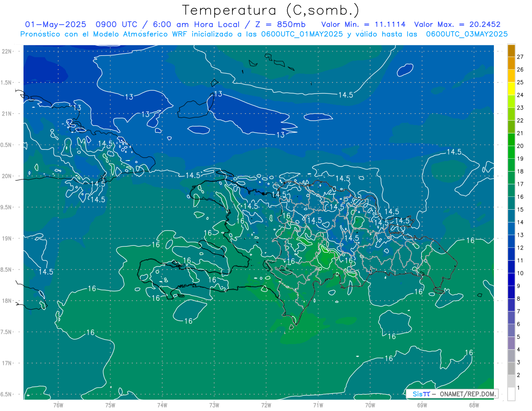Click the "68W" longitude axis label

474,405
